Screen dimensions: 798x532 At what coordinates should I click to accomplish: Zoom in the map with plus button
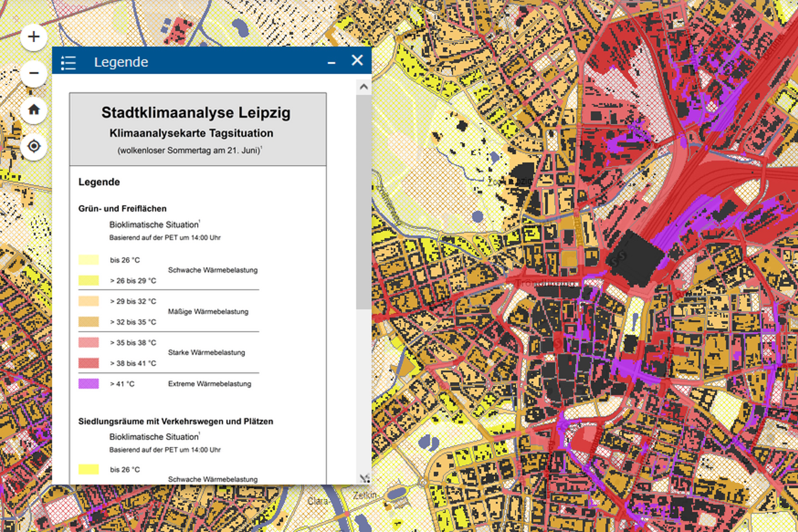pyautogui.click(x=34, y=37)
